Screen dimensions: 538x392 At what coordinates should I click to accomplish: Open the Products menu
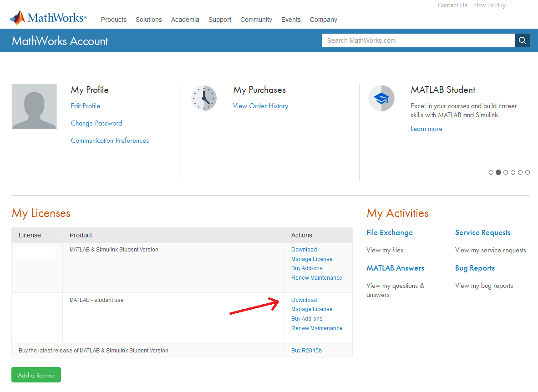click(113, 20)
